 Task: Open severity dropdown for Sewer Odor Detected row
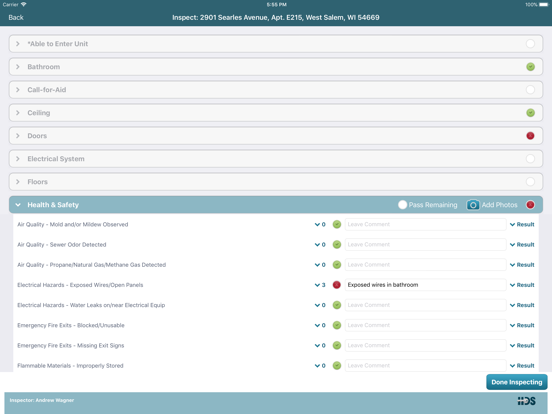(x=320, y=244)
